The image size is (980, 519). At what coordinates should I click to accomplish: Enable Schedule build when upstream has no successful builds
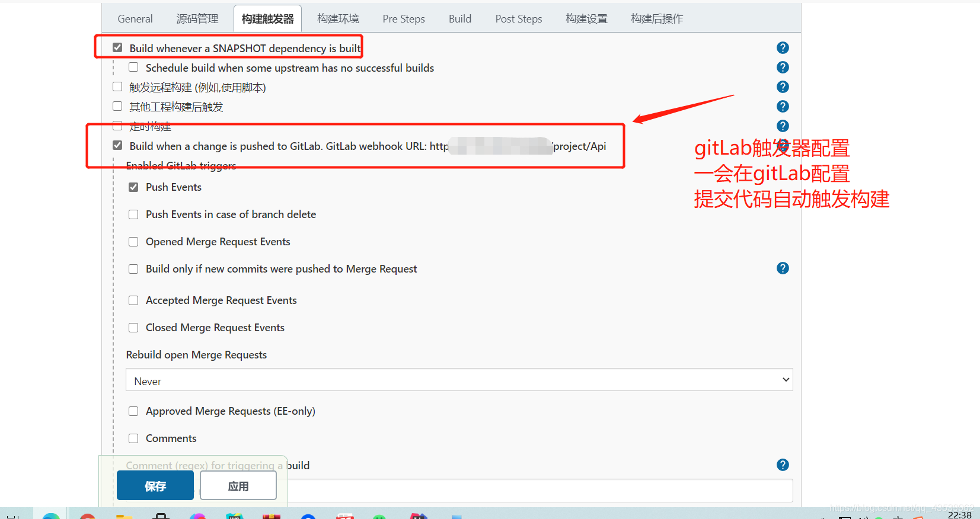point(133,68)
